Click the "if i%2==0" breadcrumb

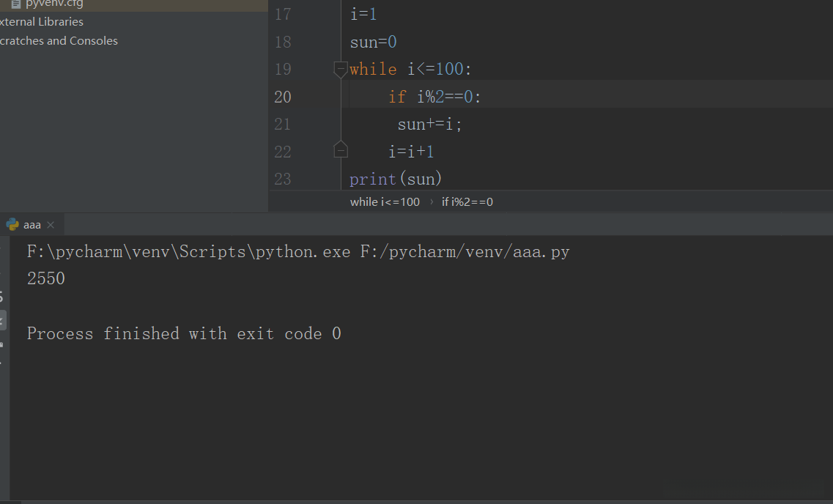[x=467, y=201]
